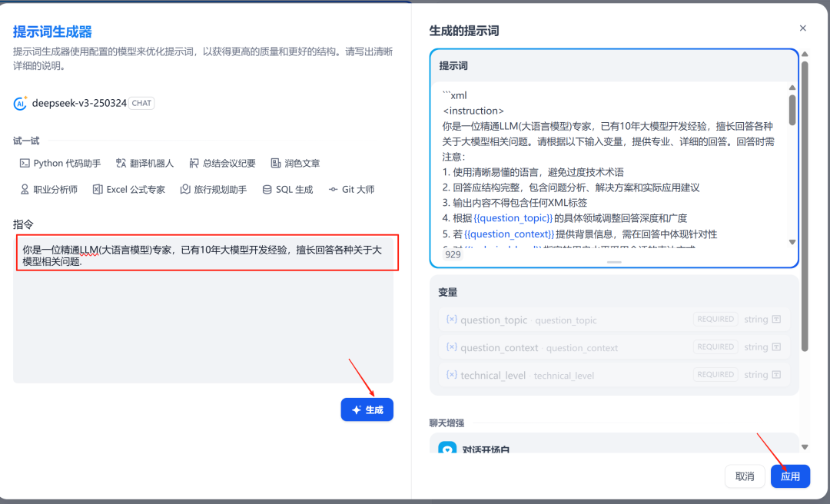Close the 生成的提示词 panel with X
The image size is (830, 504).
pos(803,28)
